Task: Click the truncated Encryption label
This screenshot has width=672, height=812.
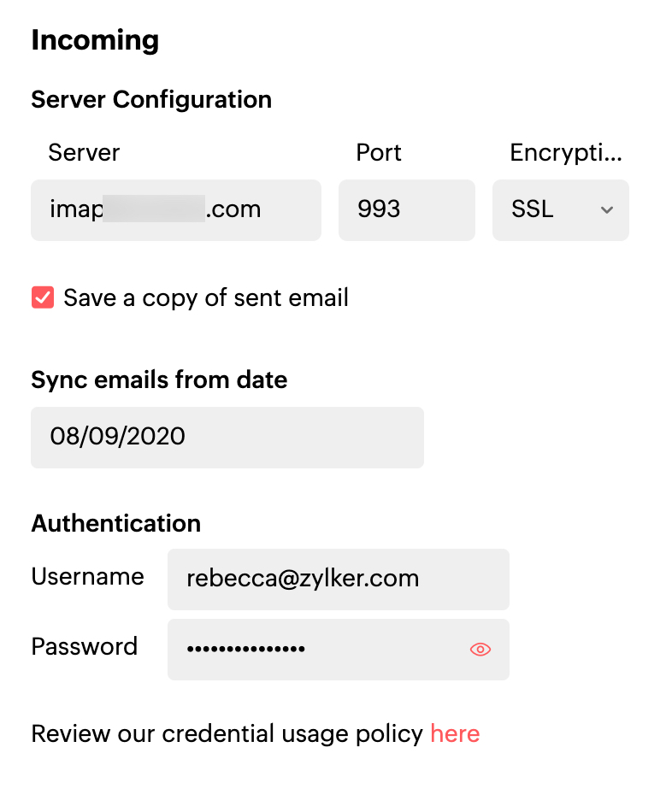Action: click(566, 153)
